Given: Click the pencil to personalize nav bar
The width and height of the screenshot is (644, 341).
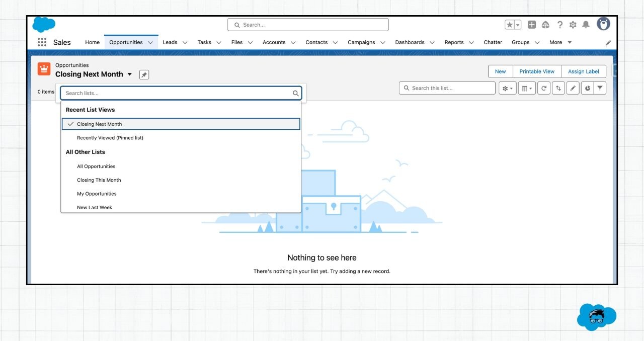Looking at the screenshot, I should click(x=608, y=43).
